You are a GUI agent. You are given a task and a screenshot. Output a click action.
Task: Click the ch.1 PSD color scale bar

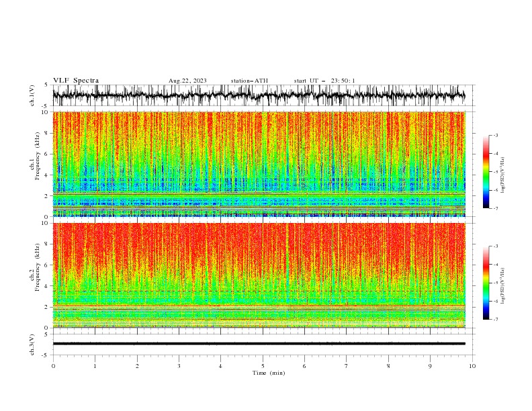coord(486,172)
